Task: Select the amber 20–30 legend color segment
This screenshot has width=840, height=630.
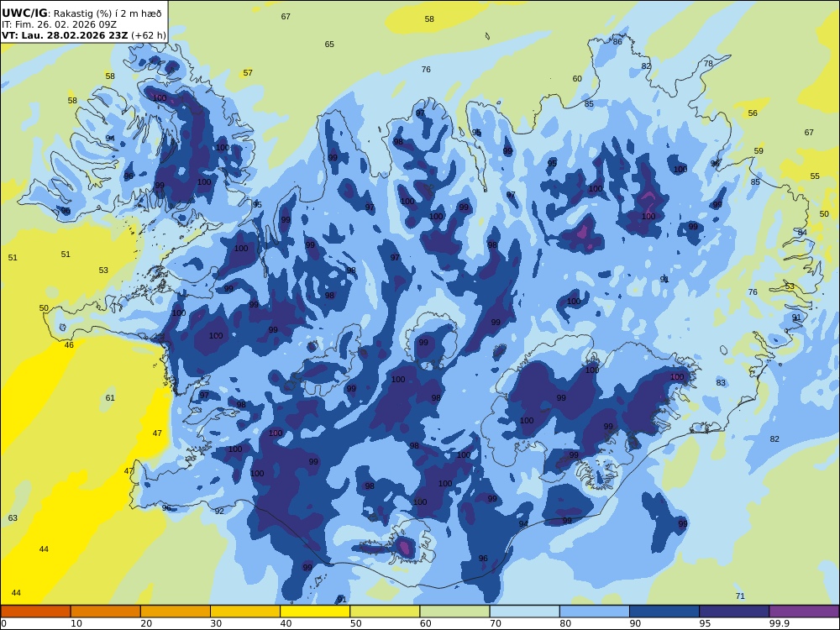Action: (x=176, y=612)
